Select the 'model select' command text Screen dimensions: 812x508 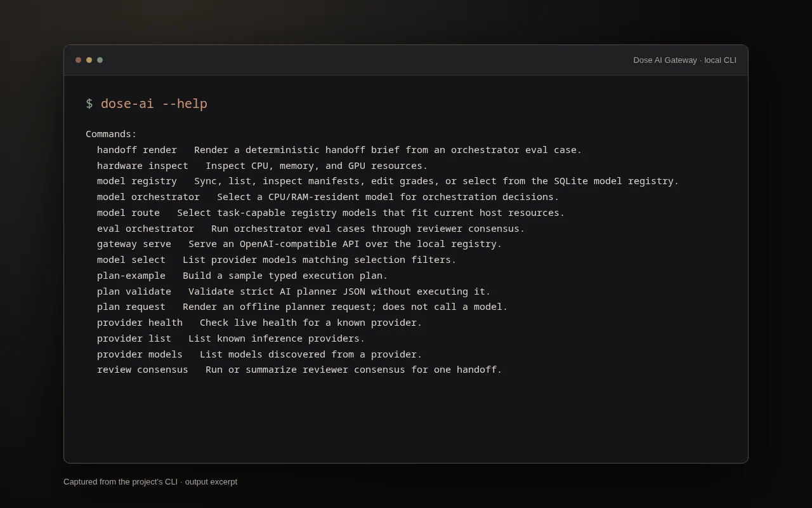[x=131, y=260]
